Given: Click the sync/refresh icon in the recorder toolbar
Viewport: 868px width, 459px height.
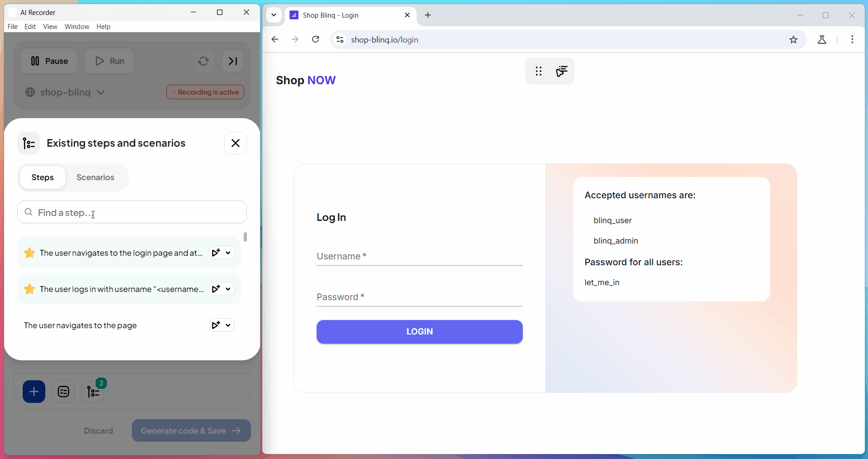Looking at the screenshot, I should coord(203,61).
